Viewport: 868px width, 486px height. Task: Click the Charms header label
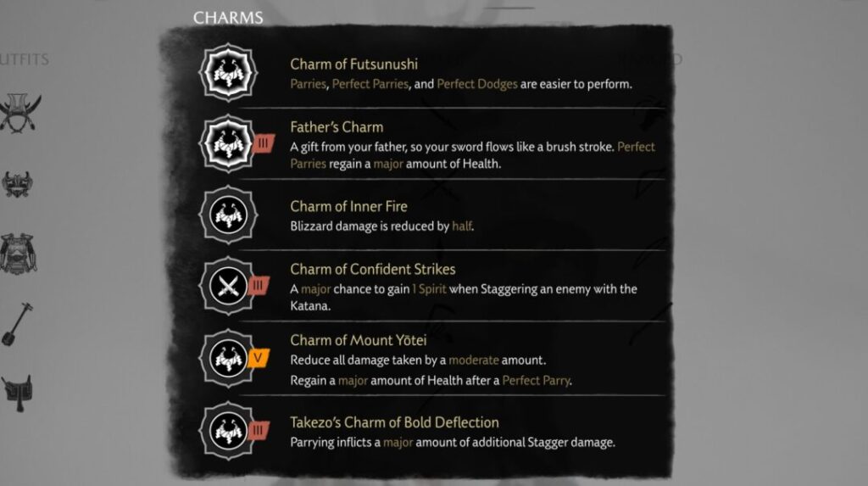click(228, 18)
